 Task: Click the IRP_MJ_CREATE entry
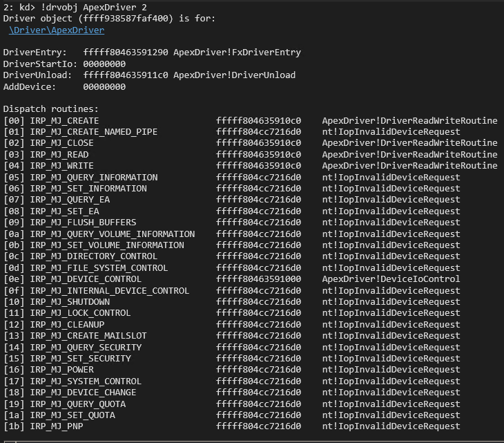[64, 121]
